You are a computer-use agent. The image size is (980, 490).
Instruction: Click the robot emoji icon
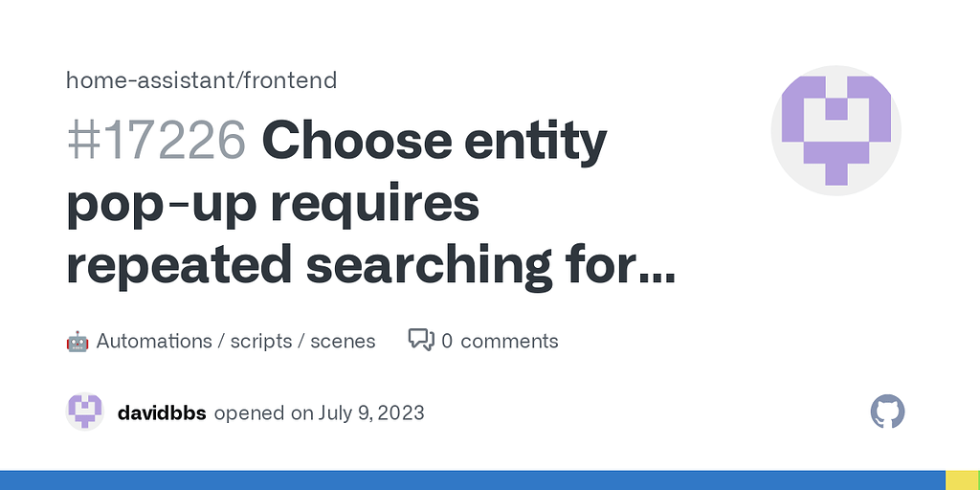tap(78, 341)
